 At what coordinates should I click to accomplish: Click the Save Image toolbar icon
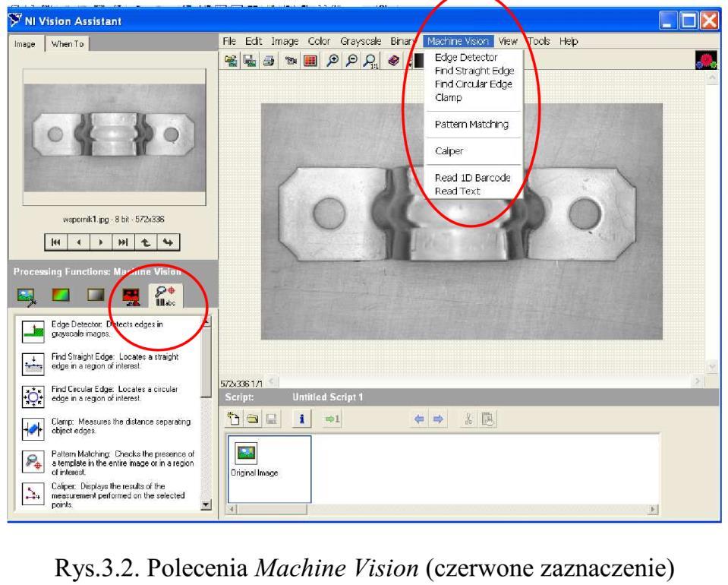(x=250, y=61)
